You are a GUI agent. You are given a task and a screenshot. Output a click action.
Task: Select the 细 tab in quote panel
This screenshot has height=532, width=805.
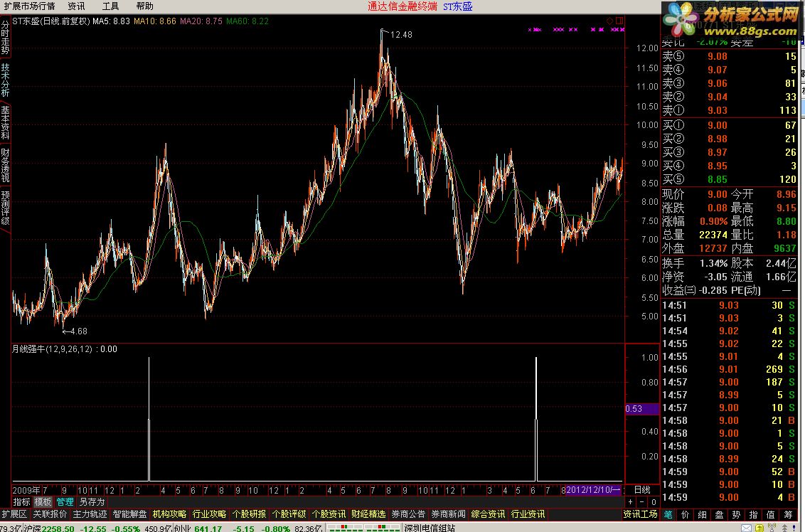(x=703, y=514)
